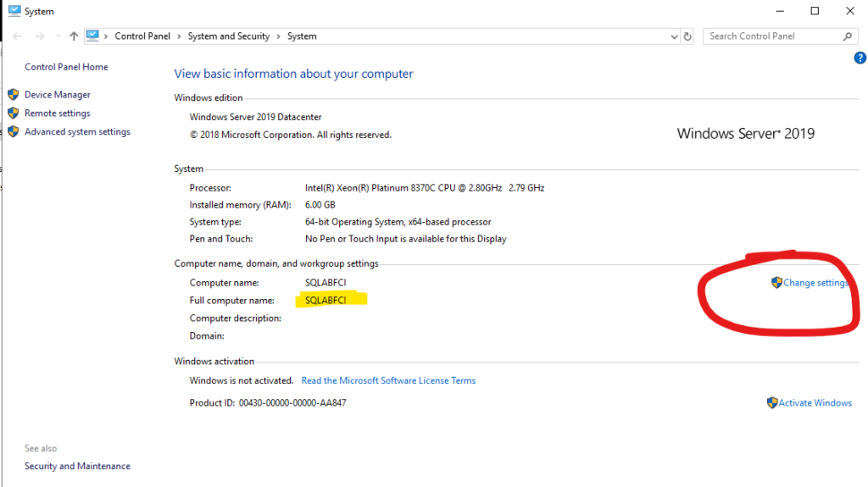The image size is (868, 487).
Task: Click installed memory 6.00 GB value
Action: [320, 205]
